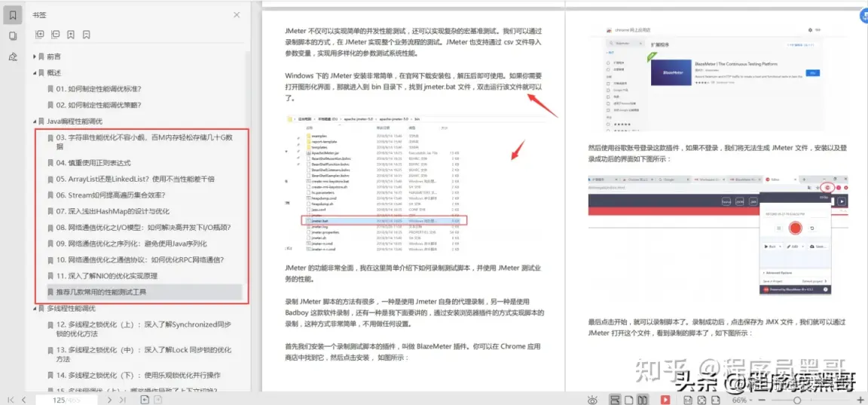Open bookmark 08. 网络通信优化之I/O模型
The height and width of the screenshot is (405, 868).
[x=143, y=227]
